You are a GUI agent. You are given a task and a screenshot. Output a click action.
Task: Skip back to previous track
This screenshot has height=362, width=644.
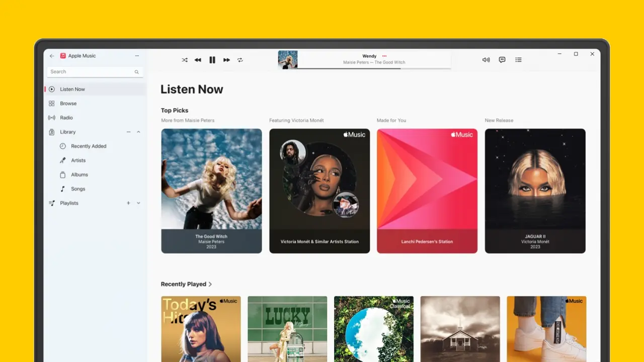coord(198,60)
